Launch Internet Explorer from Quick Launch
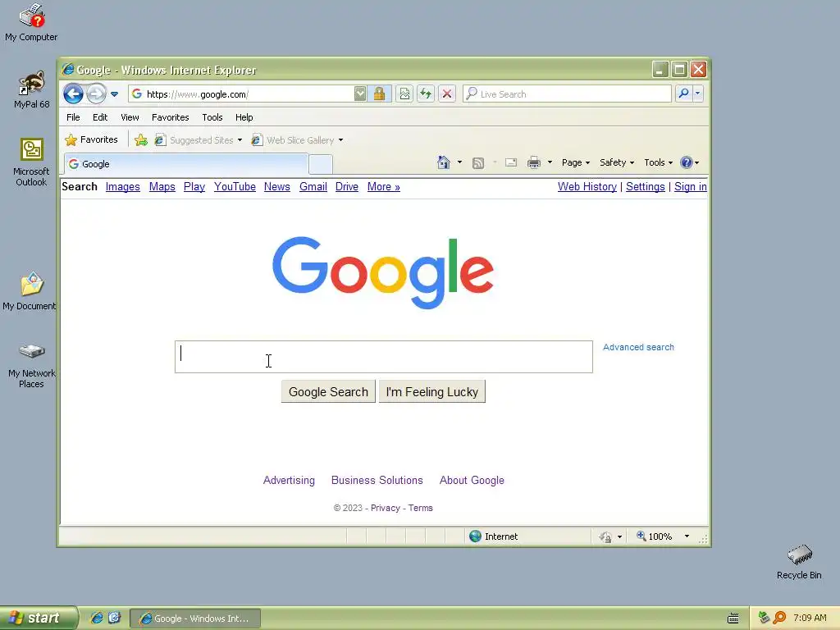This screenshot has height=630, width=840. click(x=97, y=618)
